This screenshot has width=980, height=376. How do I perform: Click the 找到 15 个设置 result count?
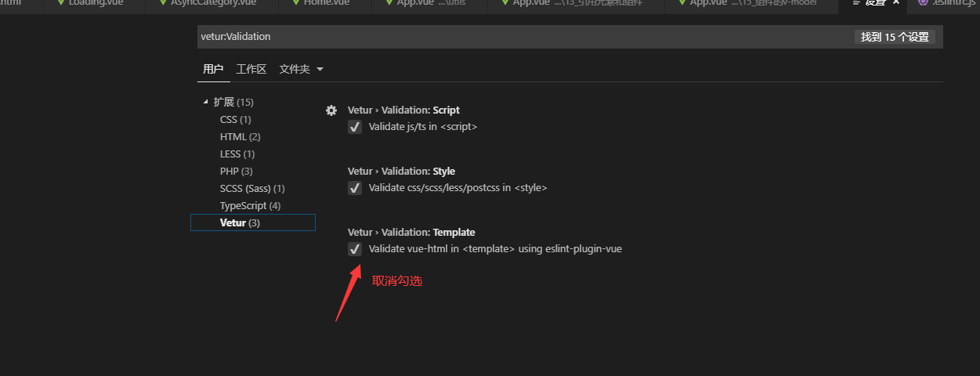[x=895, y=37]
